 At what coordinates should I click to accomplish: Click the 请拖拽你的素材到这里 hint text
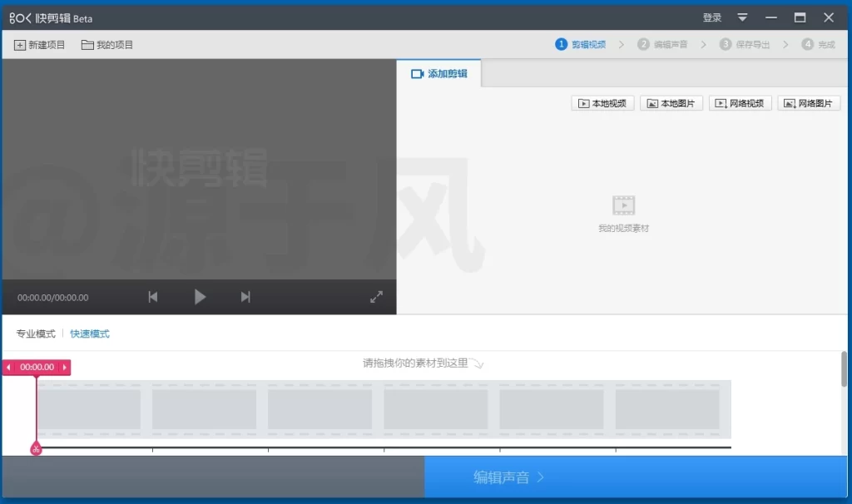pyautogui.click(x=415, y=363)
